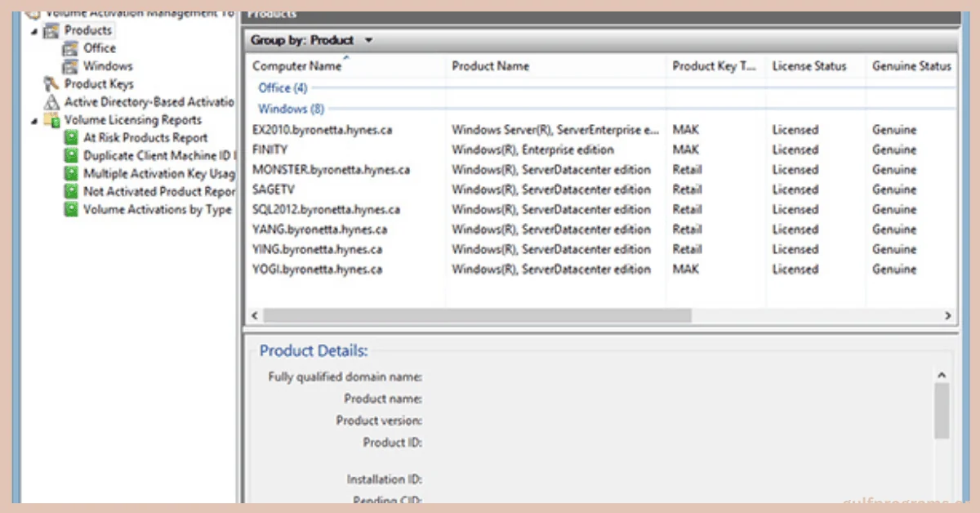Image resolution: width=980 pixels, height=513 pixels.
Task: Click Windows(R), Enterprise edition product name cell
Action: click(x=532, y=149)
